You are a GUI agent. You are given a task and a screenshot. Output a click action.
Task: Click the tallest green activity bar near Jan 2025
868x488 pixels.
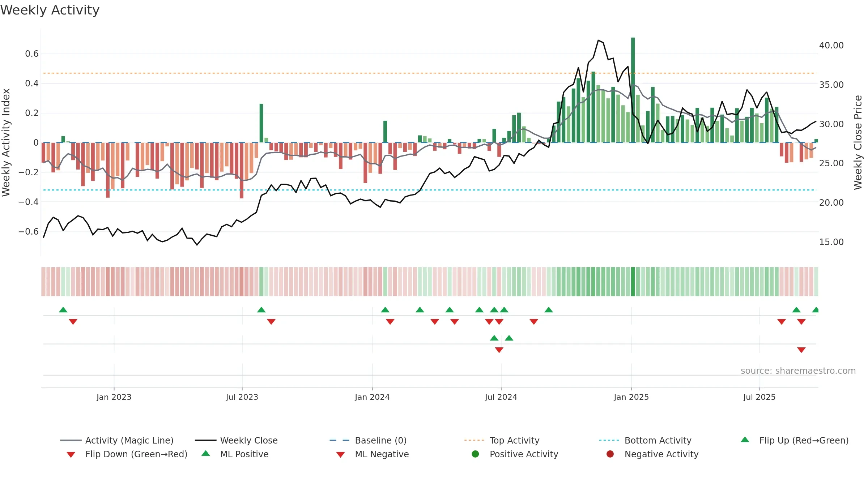[x=633, y=90]
